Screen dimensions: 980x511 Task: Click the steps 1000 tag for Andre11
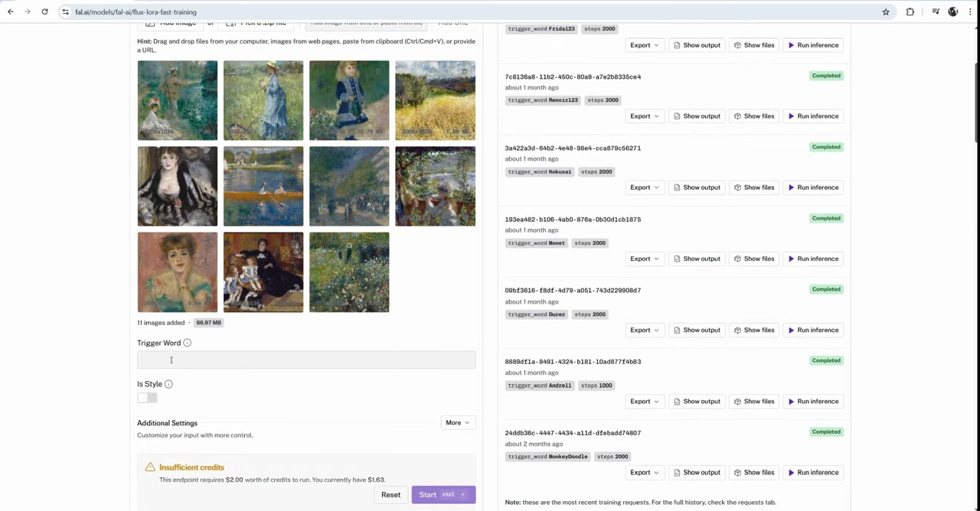596,386
